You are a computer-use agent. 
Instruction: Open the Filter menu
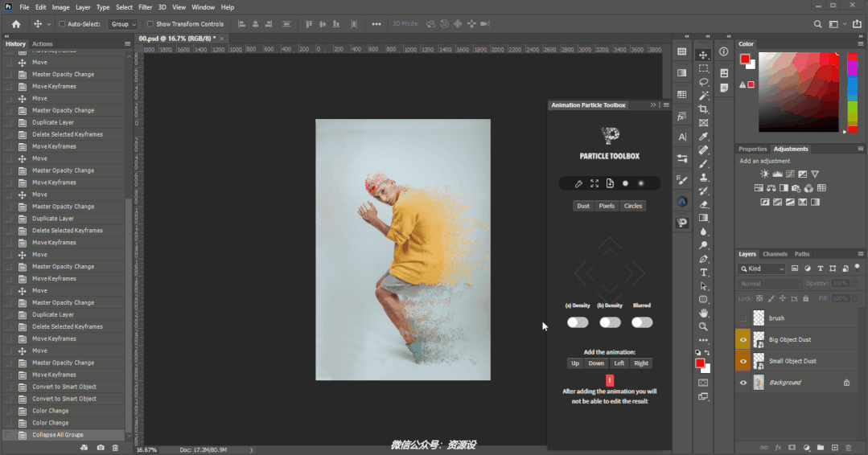coord(145,7)
